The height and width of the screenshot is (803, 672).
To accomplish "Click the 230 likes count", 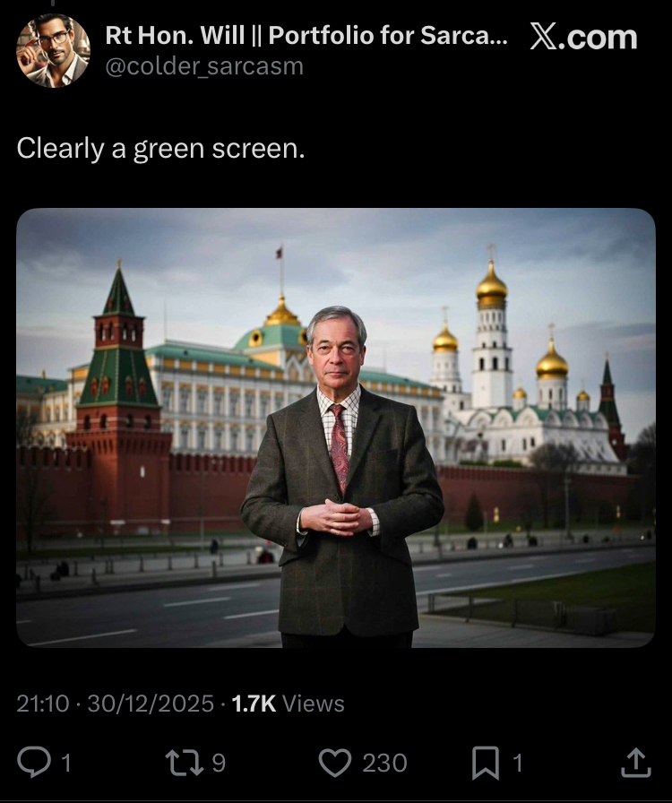I will click(384, 763).
